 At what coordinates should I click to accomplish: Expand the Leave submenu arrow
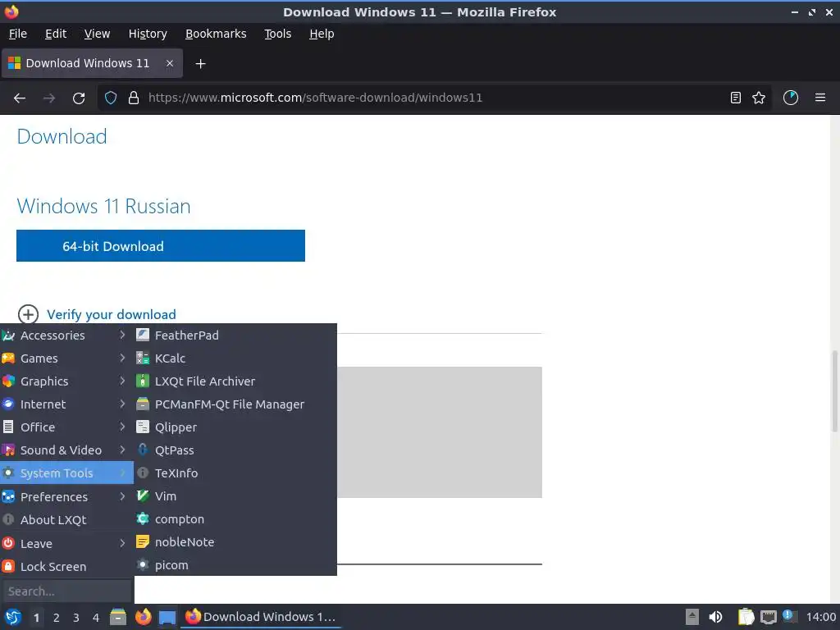pos(122,543)
